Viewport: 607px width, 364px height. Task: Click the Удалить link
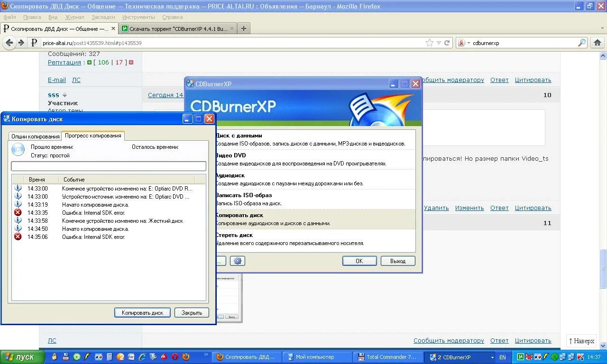[x=436, y=208]
